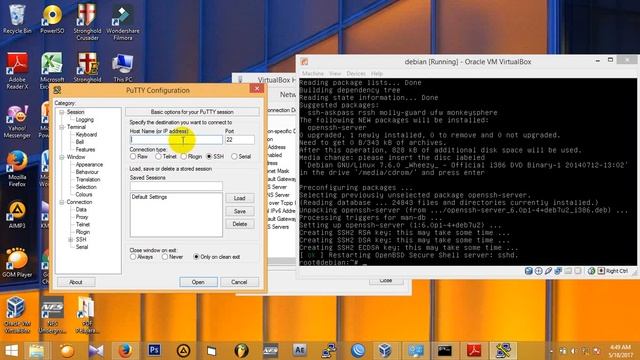This screenshot has width=640, height=360.
Task: Select the Telnet connection type
Action: point(158,156)
